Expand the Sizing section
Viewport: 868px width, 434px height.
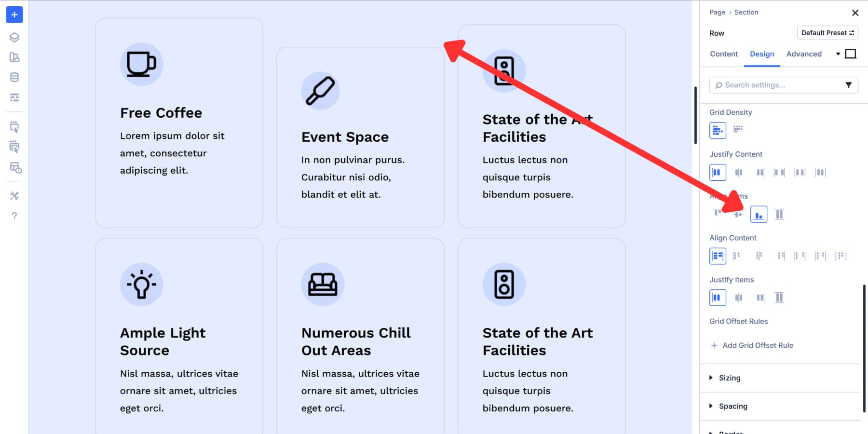coord(730,378)
